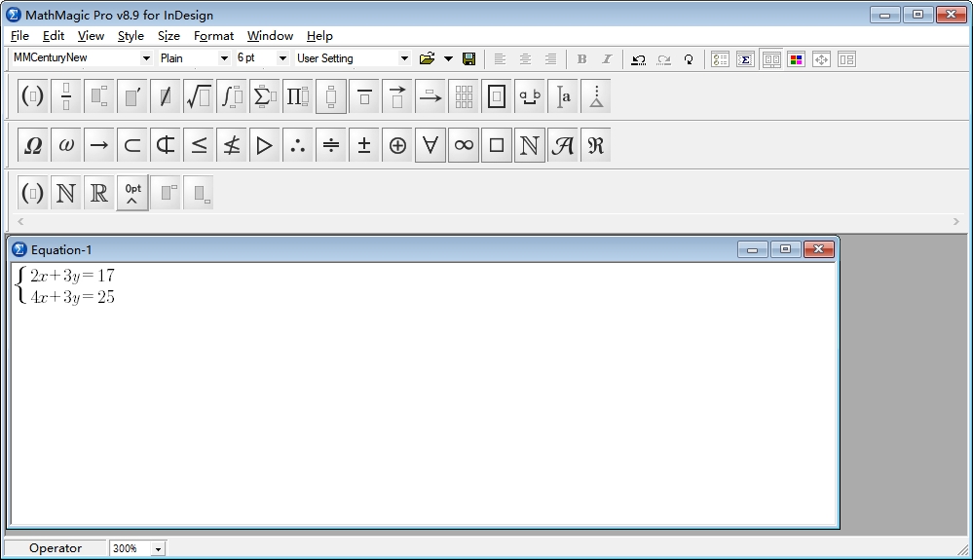Image resolution: width=973 pixels, height=560 pixels.
Task: Click the summation sigma template
Action: [x=265, y=96]
